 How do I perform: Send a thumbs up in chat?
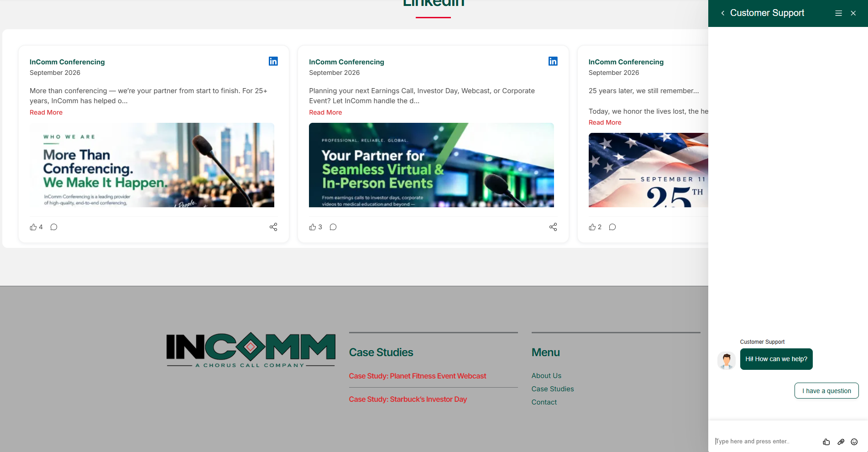(x=826, y=441)
